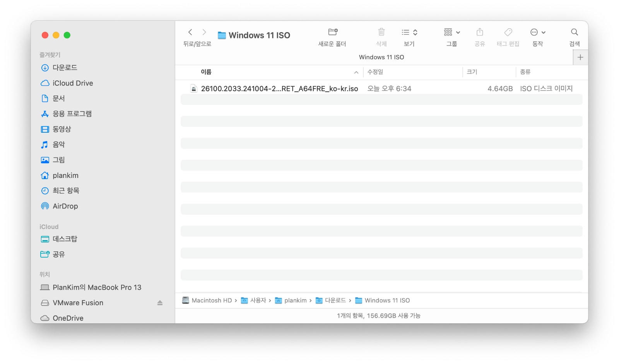Open 동영상 in the sidebar
This screenshot has width=619, height=364.
click(x=62, y=129)
